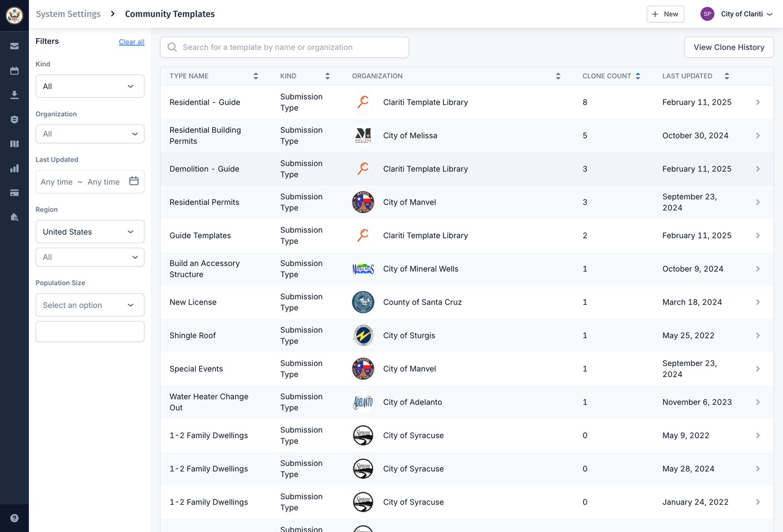Click the Clear all filters link

(131, 42)
